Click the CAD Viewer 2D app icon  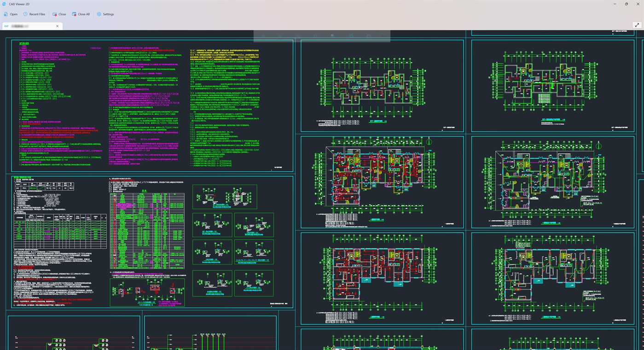pos(5,4)
